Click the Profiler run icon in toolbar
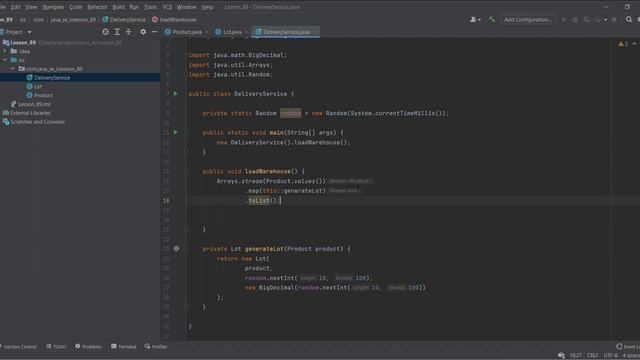This screenshot has height=360, width=640. pyautogui.click(x=598, y=20)
